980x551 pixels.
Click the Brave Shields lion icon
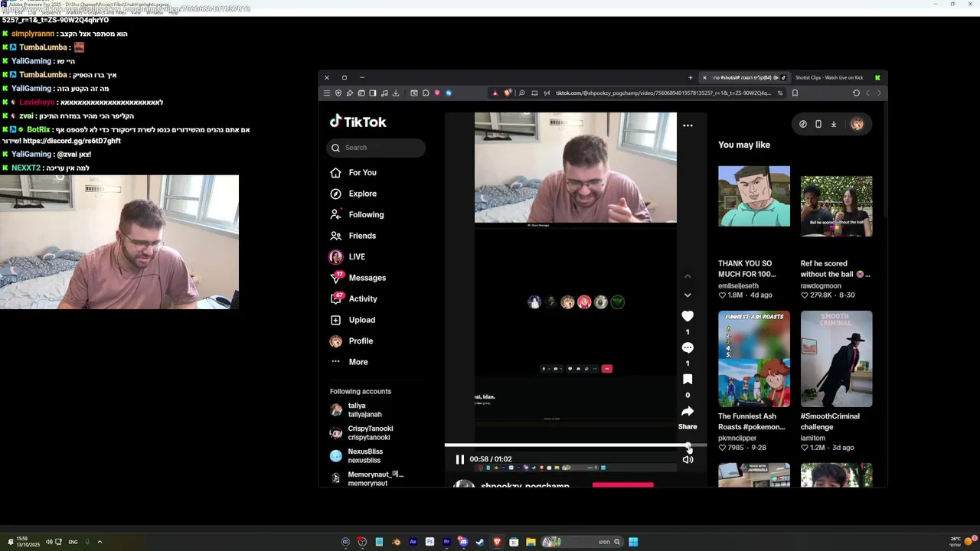(x=508, y=93)
